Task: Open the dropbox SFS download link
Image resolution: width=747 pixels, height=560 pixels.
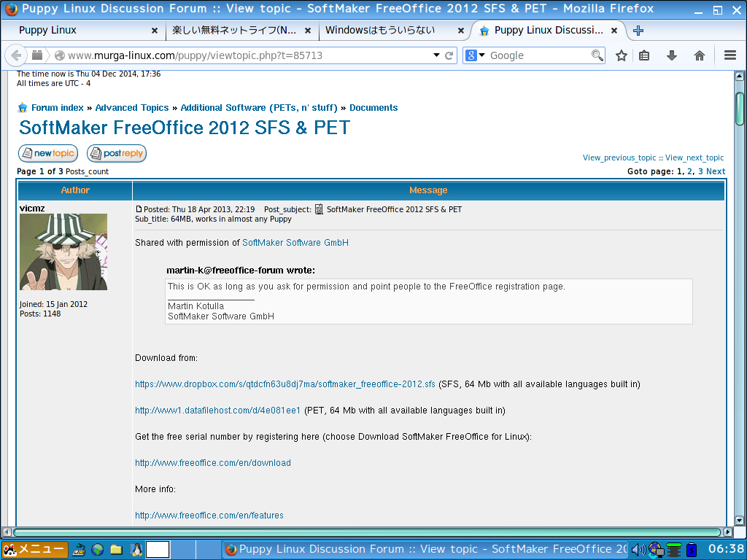Action: click(285, 384)
